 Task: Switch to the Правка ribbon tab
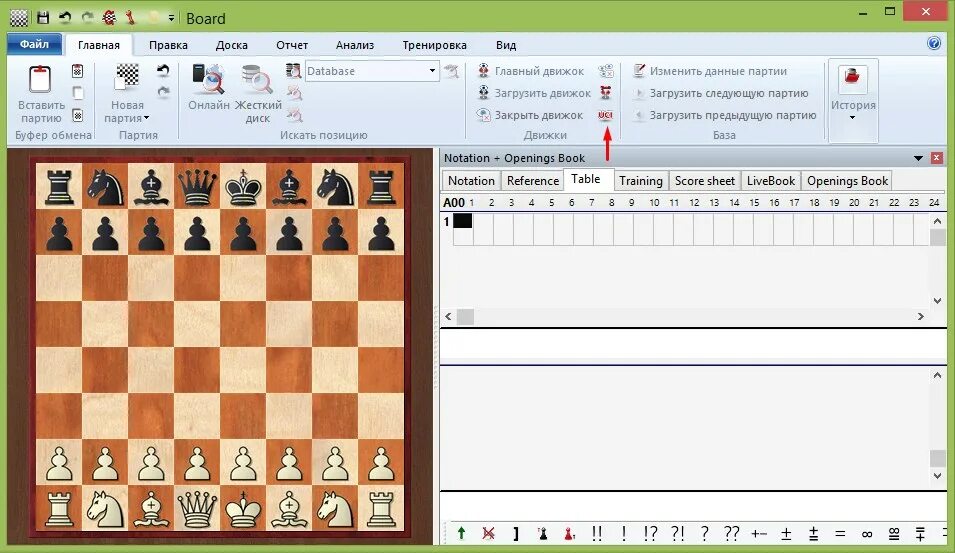(168, 45)
